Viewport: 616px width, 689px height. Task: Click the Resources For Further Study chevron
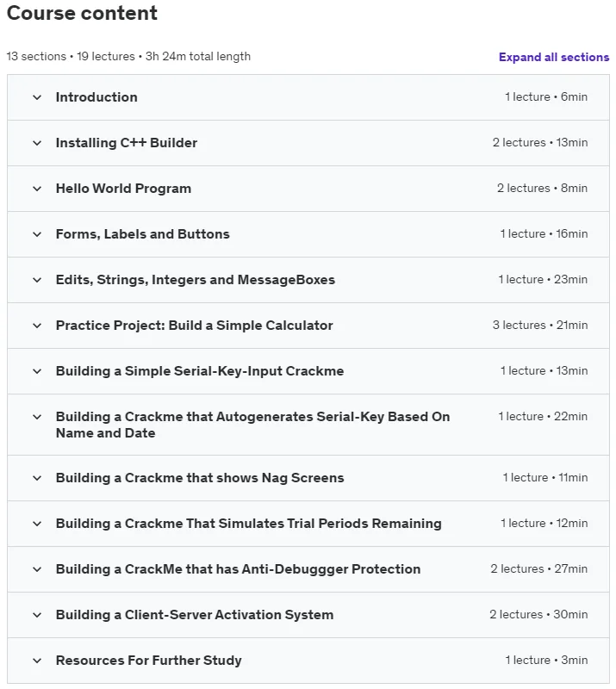pos(37,661)
